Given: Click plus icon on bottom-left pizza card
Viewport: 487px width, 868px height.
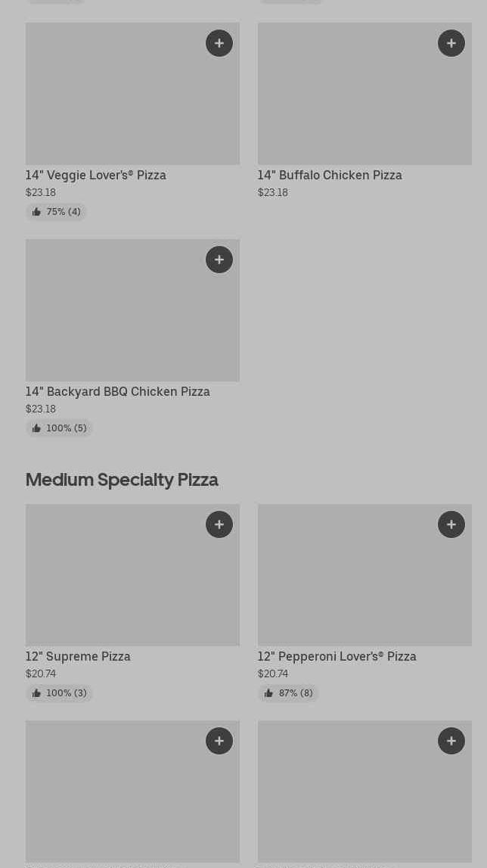Looking at the screenshot, I should [219, 741].
